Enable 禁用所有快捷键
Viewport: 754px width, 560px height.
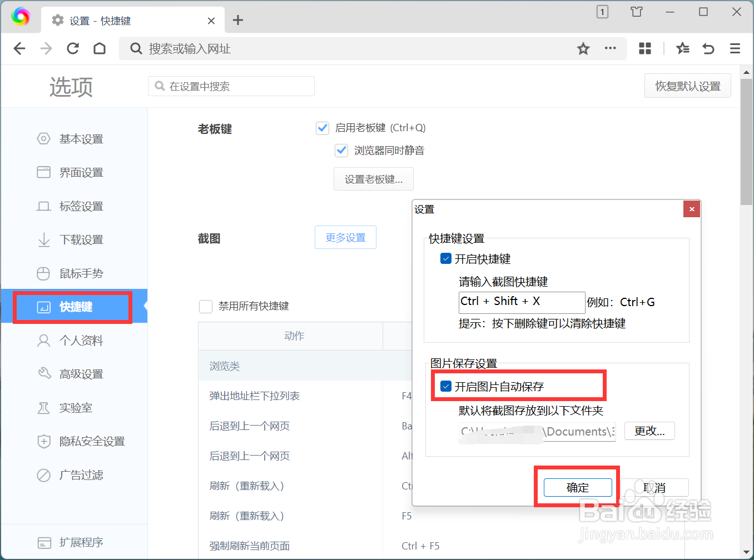click(x=206, y=306)
